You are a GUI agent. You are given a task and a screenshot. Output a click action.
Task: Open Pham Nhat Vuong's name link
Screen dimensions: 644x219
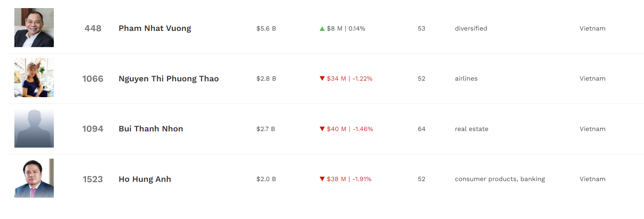155,28
